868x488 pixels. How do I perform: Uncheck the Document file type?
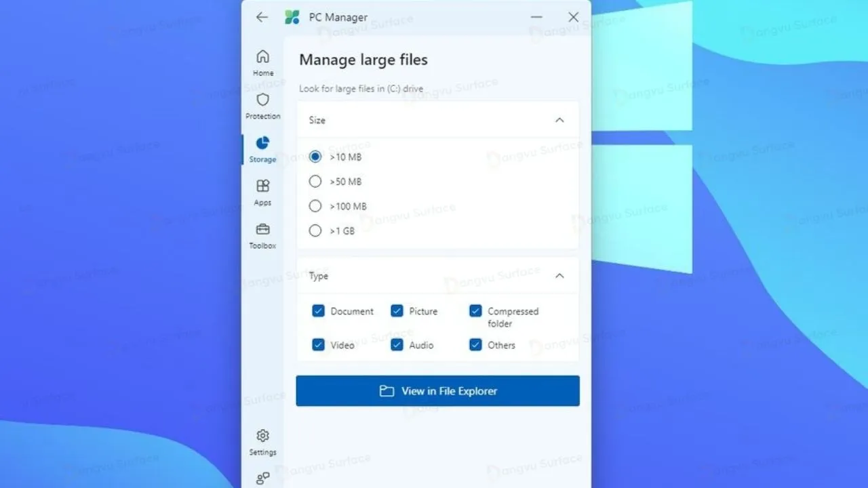coord(318,311)
